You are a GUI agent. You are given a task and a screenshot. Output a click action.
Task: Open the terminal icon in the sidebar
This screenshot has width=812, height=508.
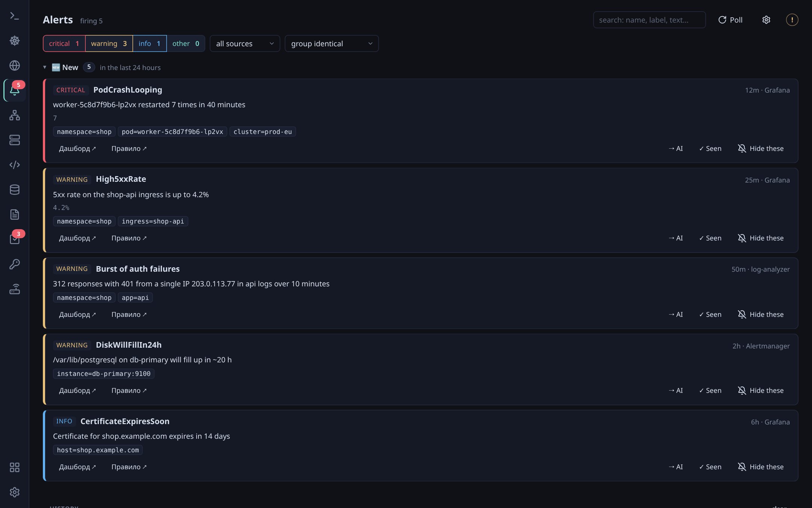14,16
